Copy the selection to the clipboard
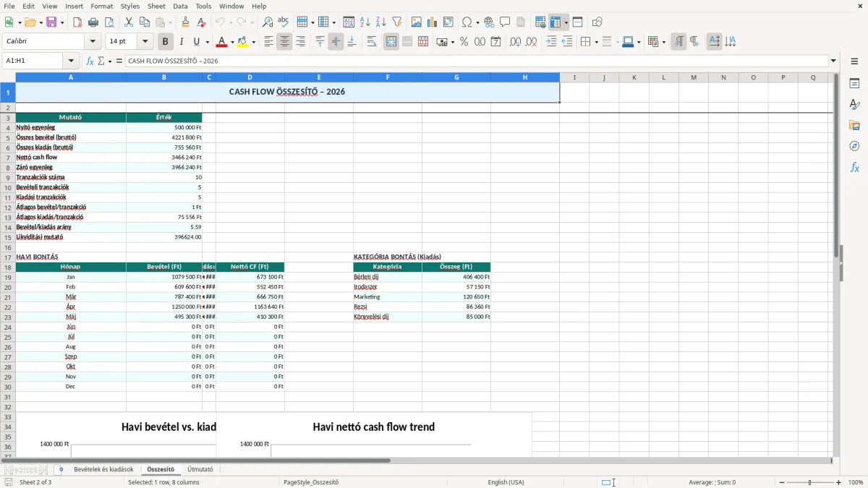 (145, 22)
